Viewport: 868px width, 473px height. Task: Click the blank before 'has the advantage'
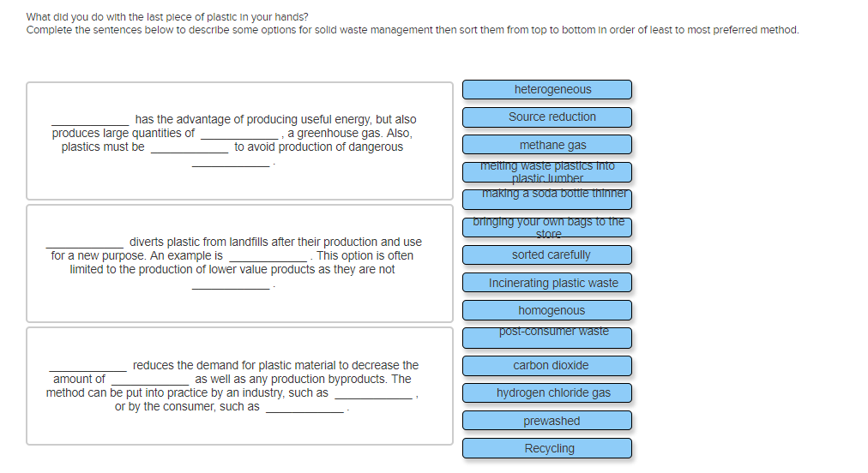(x=90, y=121)
